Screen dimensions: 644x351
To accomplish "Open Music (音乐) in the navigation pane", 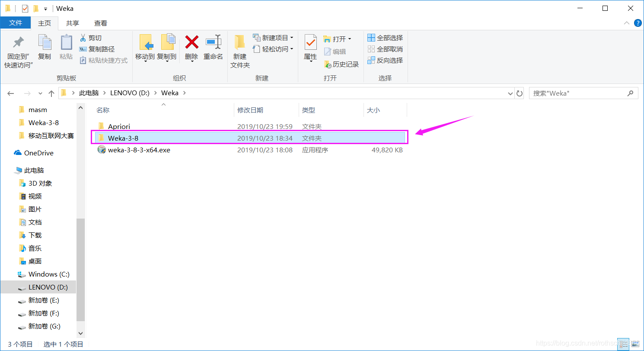I will click(x=35, y=248).
